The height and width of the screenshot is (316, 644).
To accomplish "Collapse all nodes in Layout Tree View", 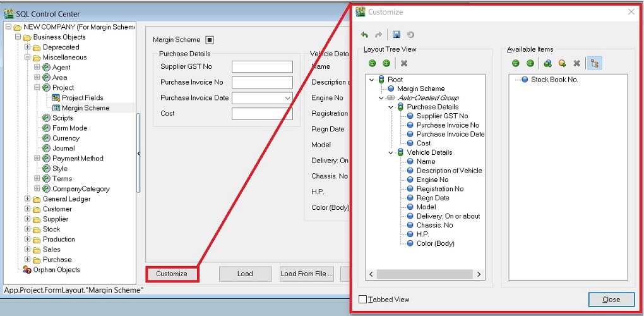I will tap(386, 63).
